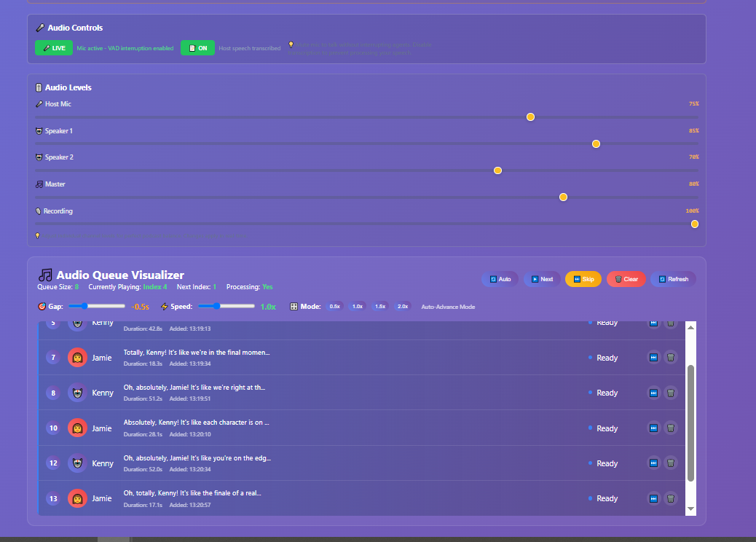The height and width of the screenshot is (542, 756).
Task: Click the microphone icon beside Audio Controls heading
Action: click(40, 28)
